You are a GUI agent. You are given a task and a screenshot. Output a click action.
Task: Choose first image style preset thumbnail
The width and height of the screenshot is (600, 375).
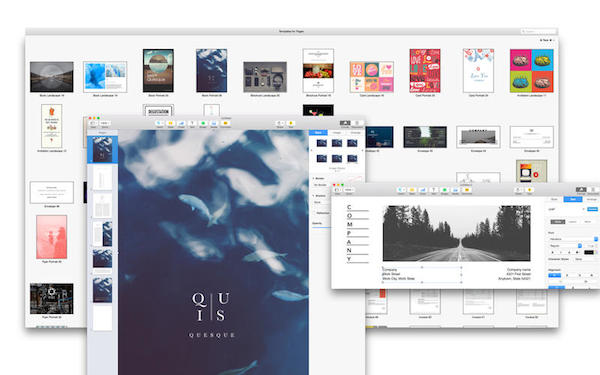[321, 143]
